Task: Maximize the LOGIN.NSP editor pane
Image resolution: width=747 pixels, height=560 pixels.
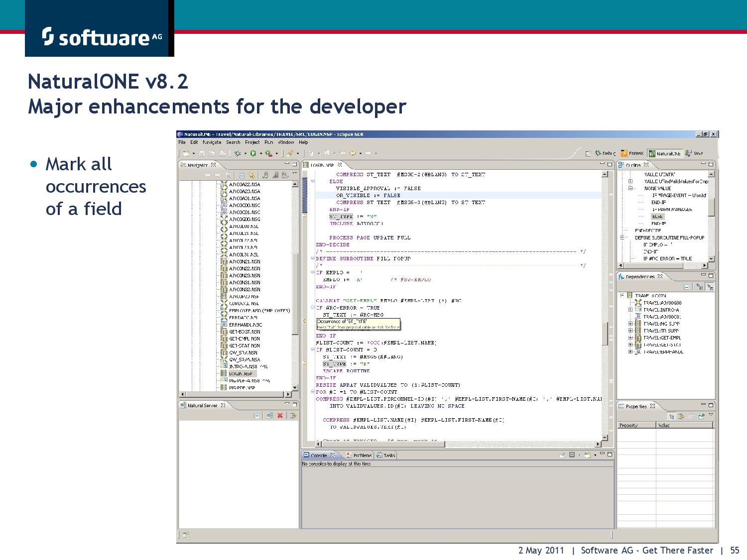Action: pyautogui.click(x=610, y=164)
